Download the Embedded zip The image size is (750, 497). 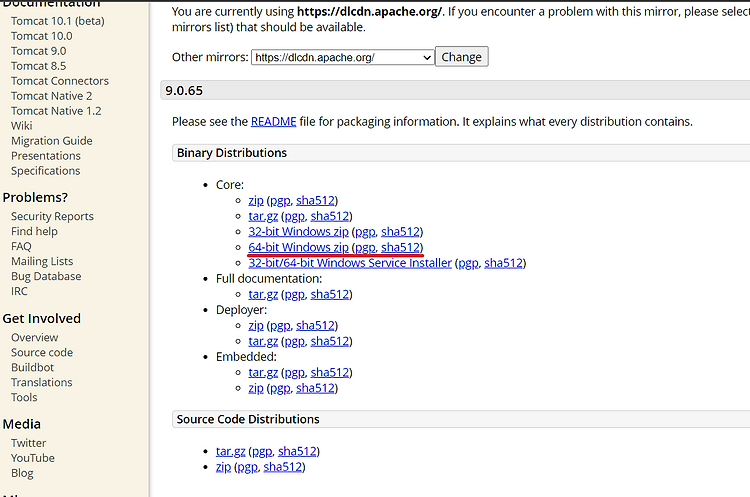point(256,388)
